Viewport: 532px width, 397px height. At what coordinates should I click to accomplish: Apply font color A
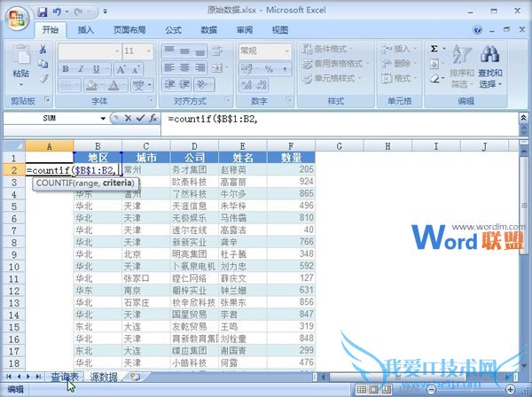click(x=114, y=85)
